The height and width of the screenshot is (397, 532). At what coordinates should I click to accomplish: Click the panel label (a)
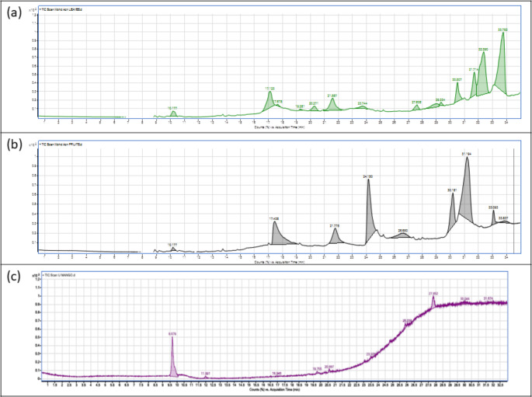click(14, 12)
